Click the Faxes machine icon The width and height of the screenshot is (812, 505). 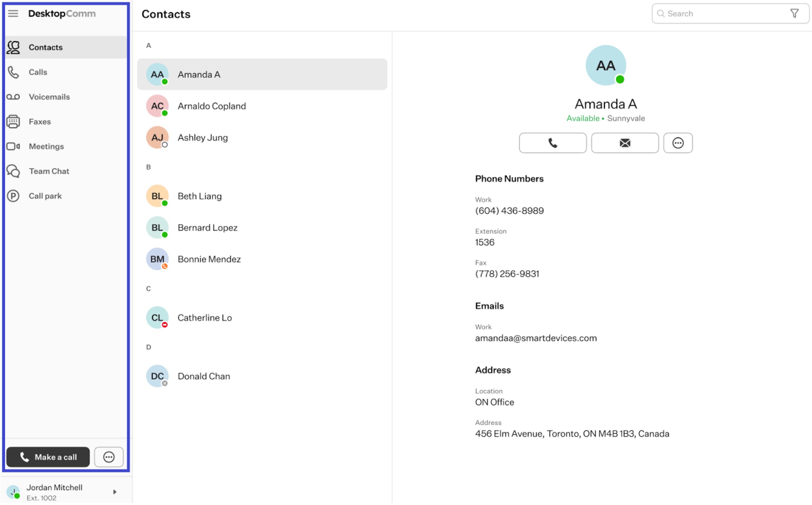pyautogui.click(x=13, y=122)
